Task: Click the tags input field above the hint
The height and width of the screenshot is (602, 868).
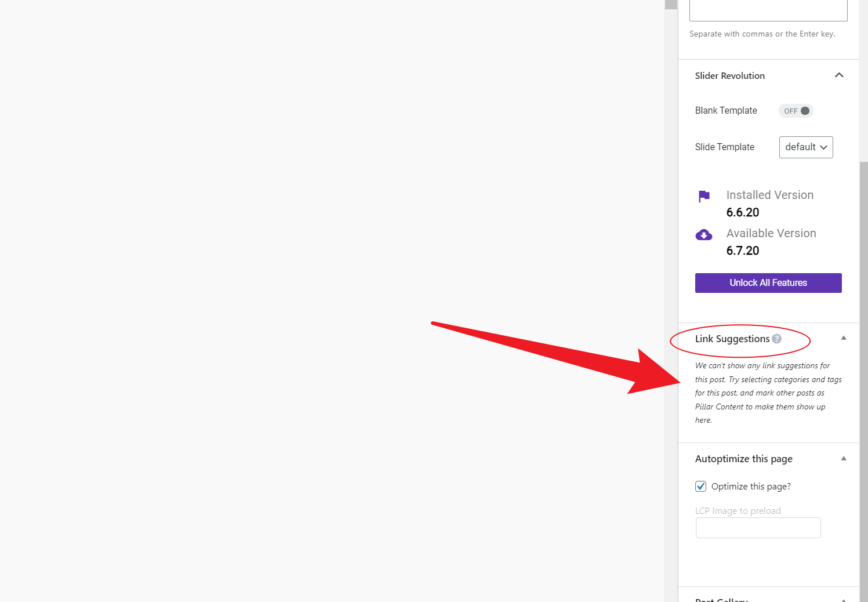Action: point(768,10)
